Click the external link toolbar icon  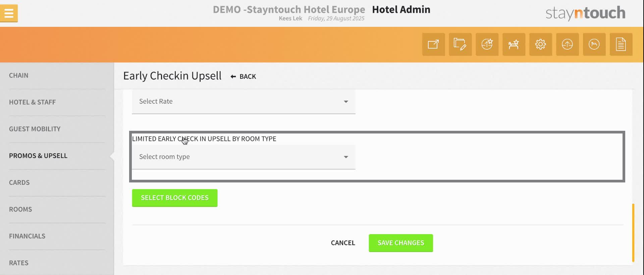[433, 44]
